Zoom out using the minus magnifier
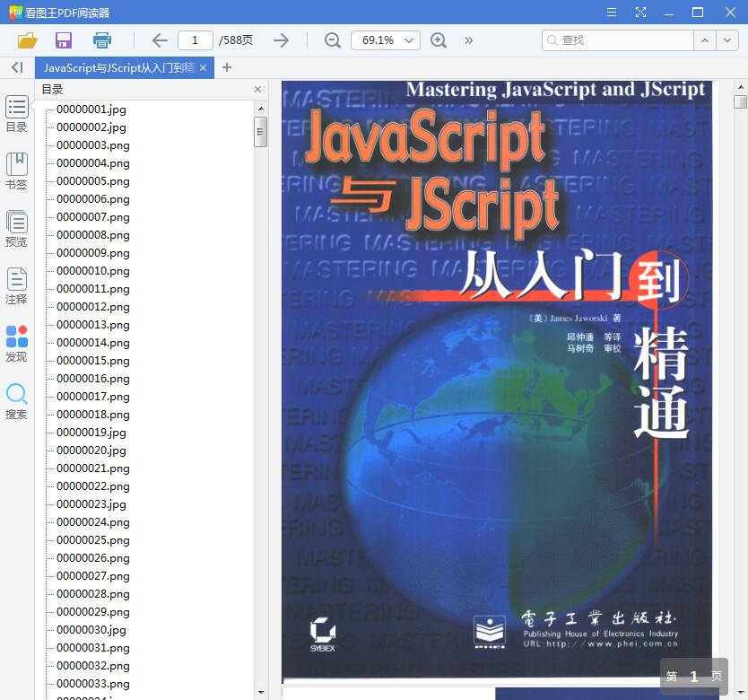This screenshot has height=700, width=748. [333, 40]
